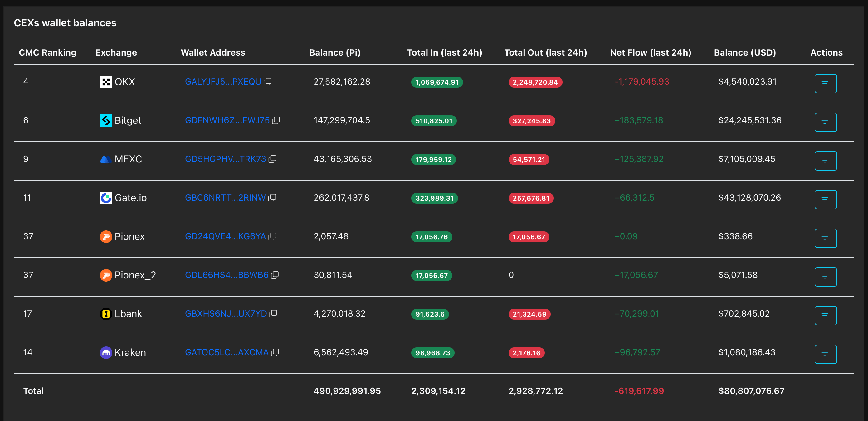Open the Kraken row actions filter
Screen dimensions: 868x421
(825, 354)
